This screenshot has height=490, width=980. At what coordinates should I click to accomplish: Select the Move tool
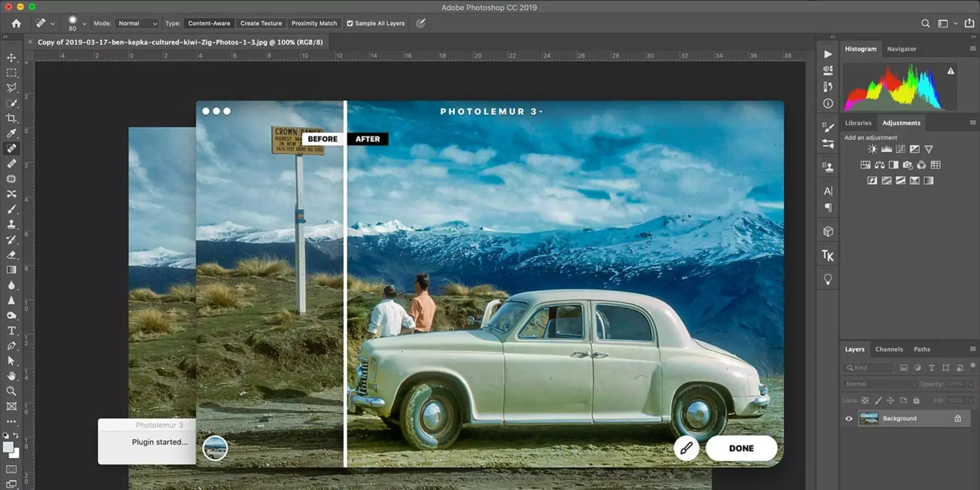(12, 58)
